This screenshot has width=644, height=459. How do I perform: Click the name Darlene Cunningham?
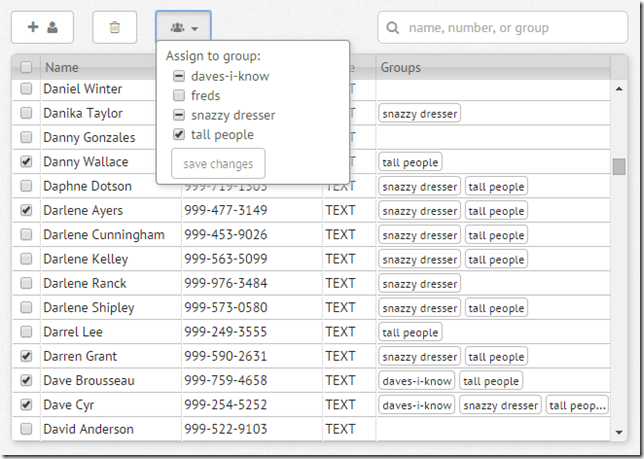point(104,235)
